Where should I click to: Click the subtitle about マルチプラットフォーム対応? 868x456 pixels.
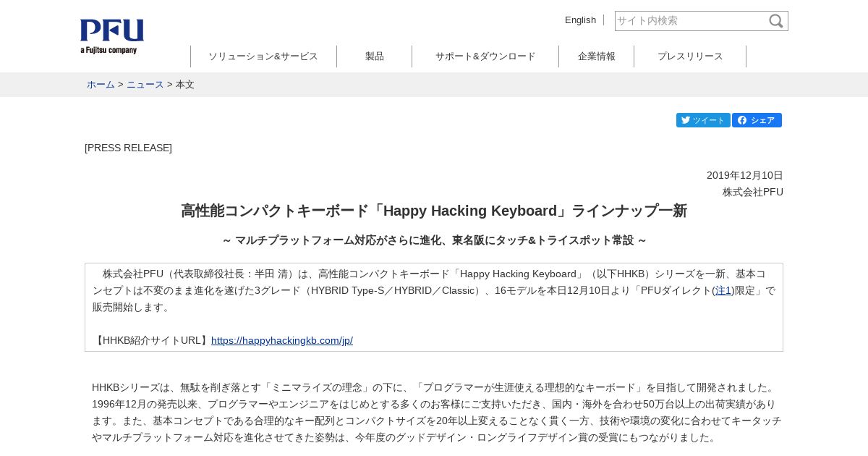pos(434,240)
